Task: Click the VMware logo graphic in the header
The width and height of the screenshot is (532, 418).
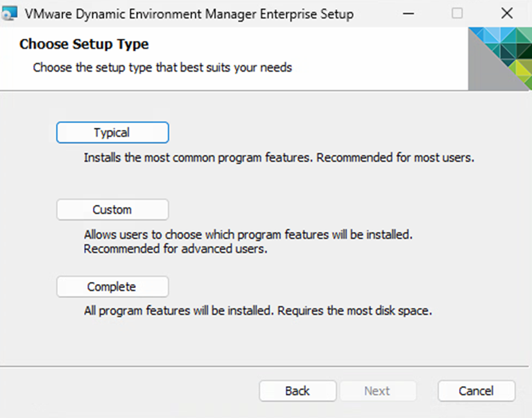Action: click(x=499, y=58)
